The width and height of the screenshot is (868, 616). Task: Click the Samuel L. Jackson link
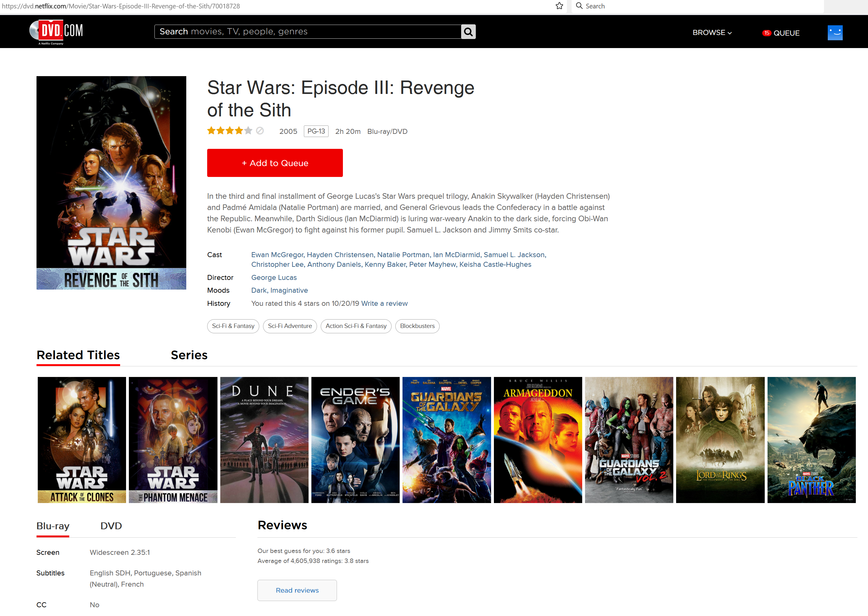(x=514, y=255)
